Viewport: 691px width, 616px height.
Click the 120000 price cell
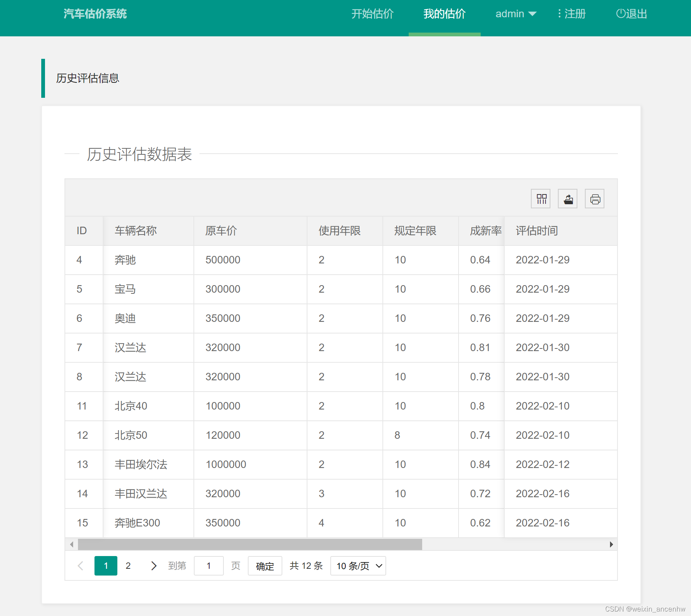coord(250,435)
